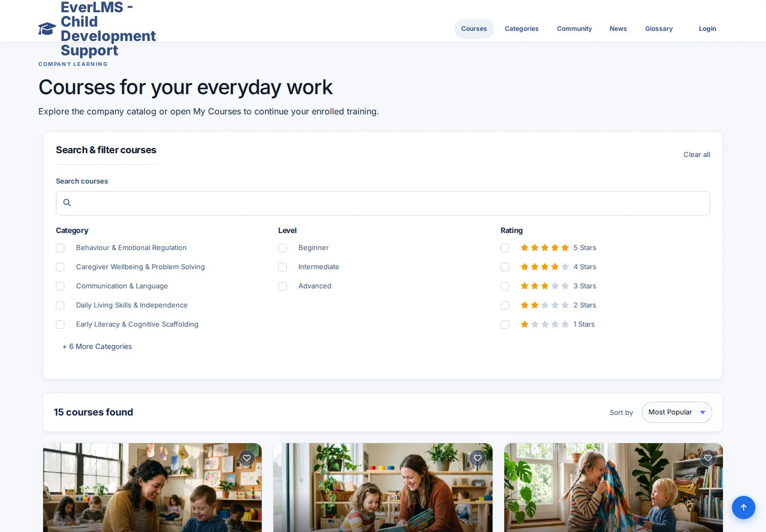Click heart icon on the middle course card
Image resolution: width=766 pixels, height=532 pixels.
tap(478, 458)
